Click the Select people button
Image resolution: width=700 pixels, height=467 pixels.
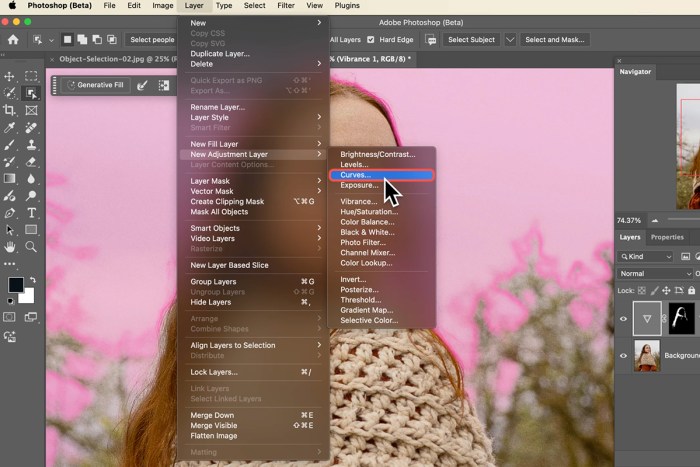[x=152, y=40]
